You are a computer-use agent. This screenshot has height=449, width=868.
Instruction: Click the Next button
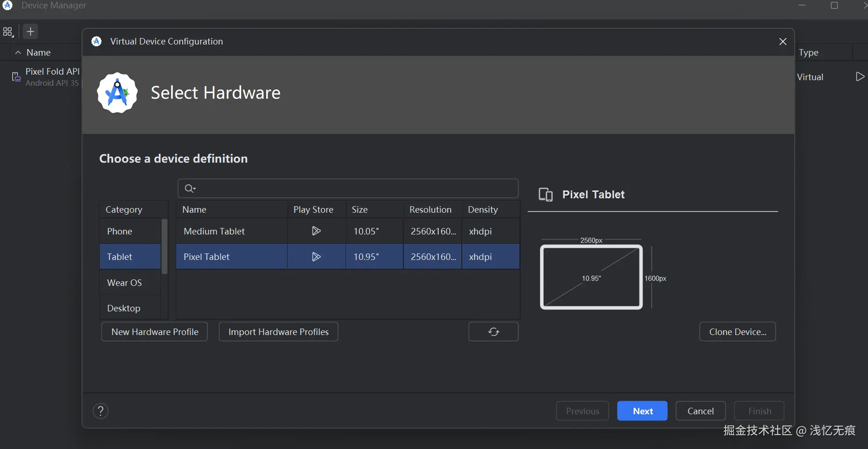642,411
